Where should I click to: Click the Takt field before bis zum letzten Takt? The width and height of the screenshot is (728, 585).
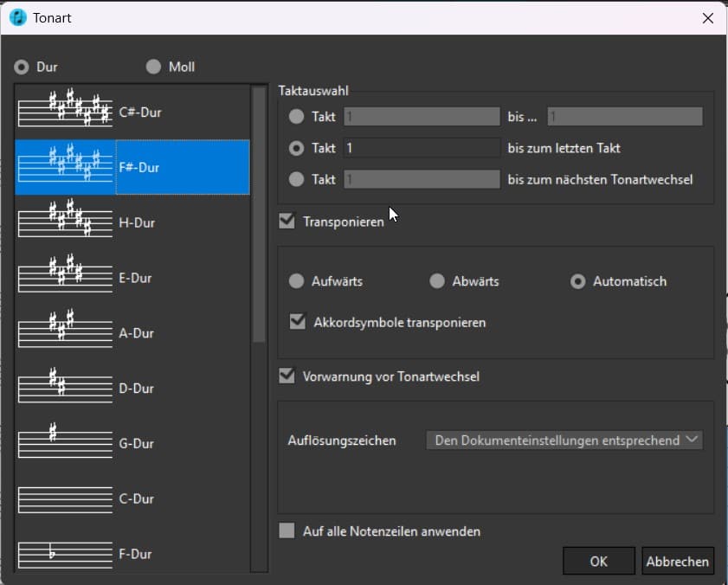click(422, 148)
